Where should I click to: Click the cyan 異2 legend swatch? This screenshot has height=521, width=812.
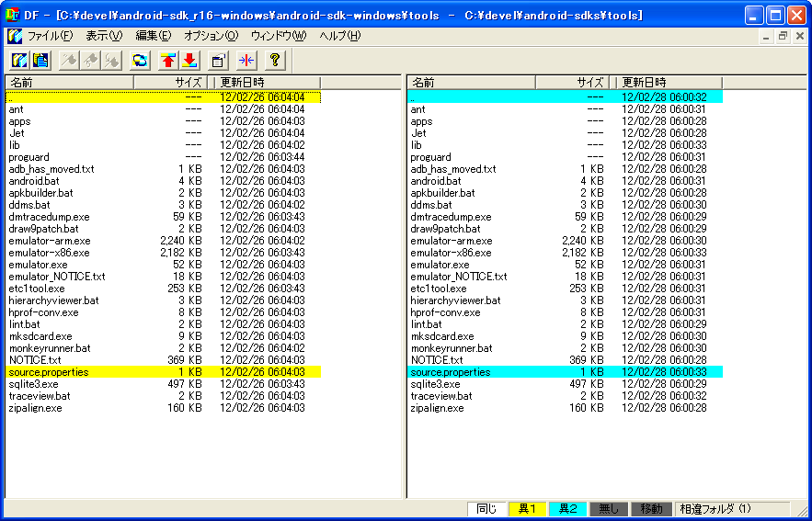click(567, 509)
